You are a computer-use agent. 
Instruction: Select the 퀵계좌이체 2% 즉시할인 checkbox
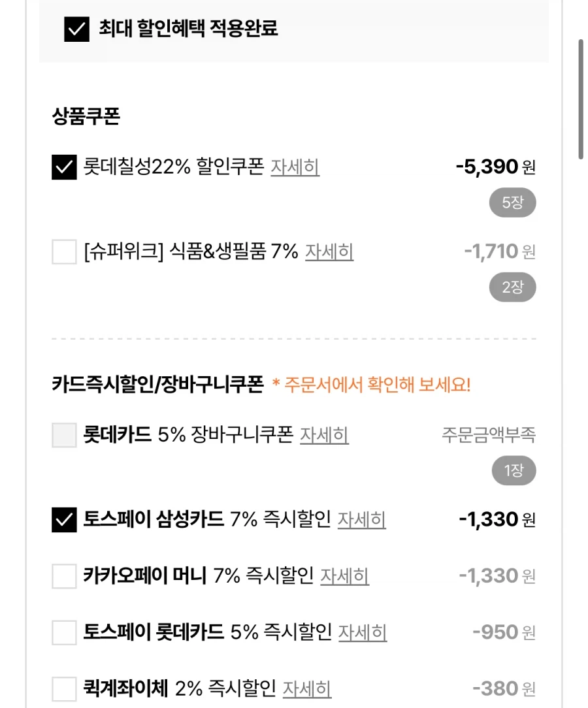(x=64, y=688)
